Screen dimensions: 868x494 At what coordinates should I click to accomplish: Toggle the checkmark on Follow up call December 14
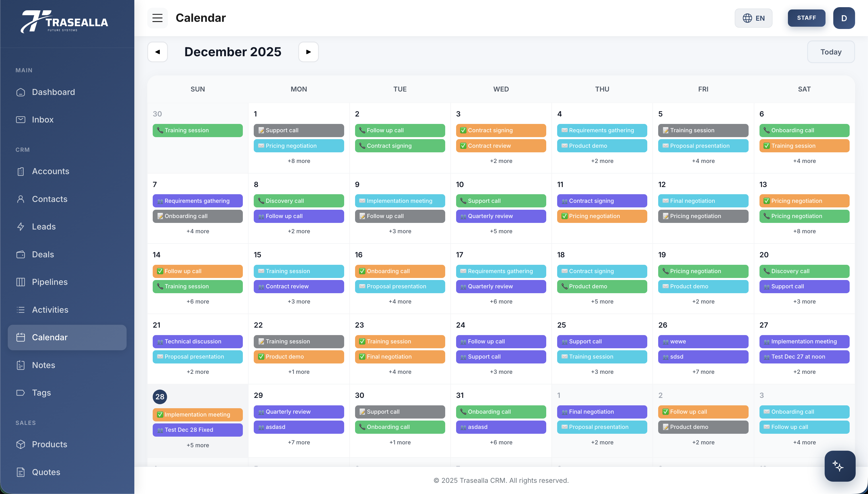click(x=160, y=271)
